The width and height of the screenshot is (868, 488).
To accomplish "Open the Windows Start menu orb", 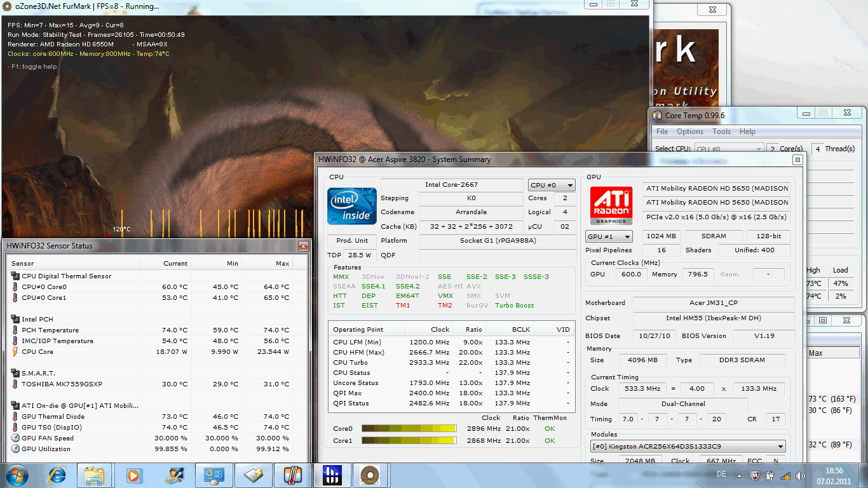I will point(17,475).
